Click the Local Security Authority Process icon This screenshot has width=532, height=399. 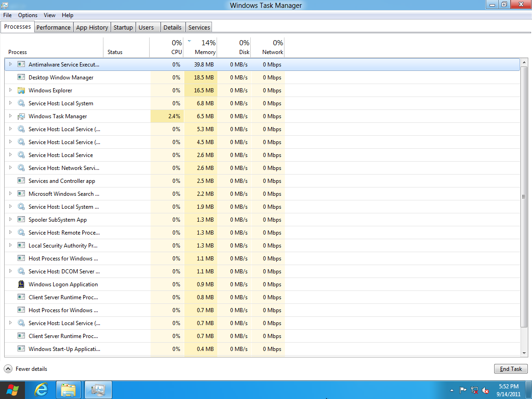(x=21, y=245)
